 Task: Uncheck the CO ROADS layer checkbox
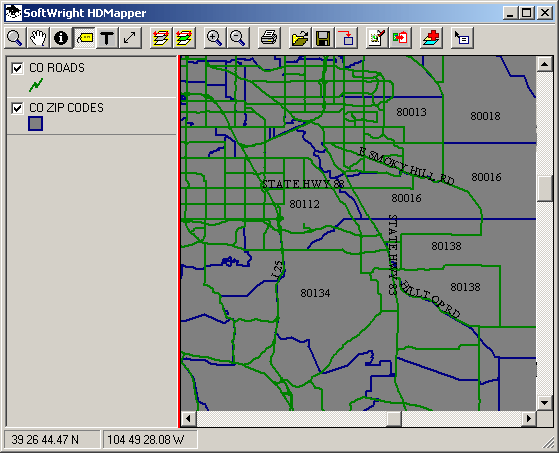coord(17,68)
